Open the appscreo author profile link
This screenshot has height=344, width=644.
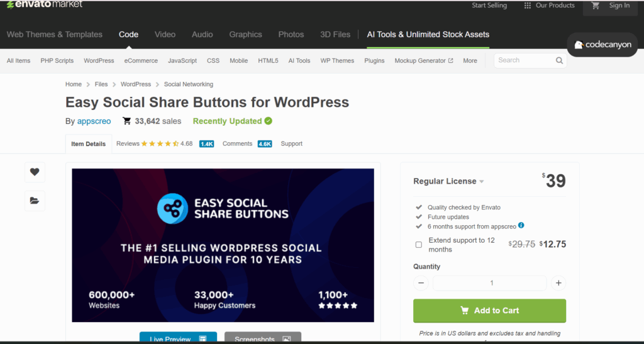click(94, 121)
